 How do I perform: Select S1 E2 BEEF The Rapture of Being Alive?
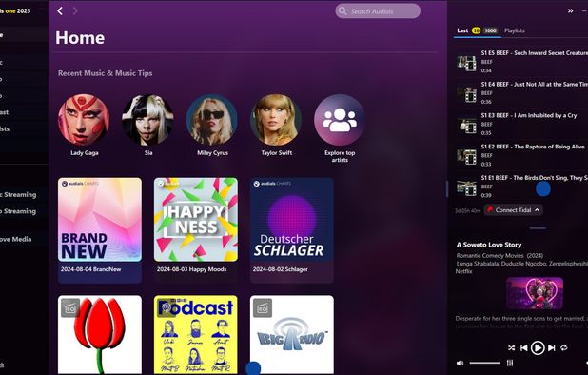(521, 155)
